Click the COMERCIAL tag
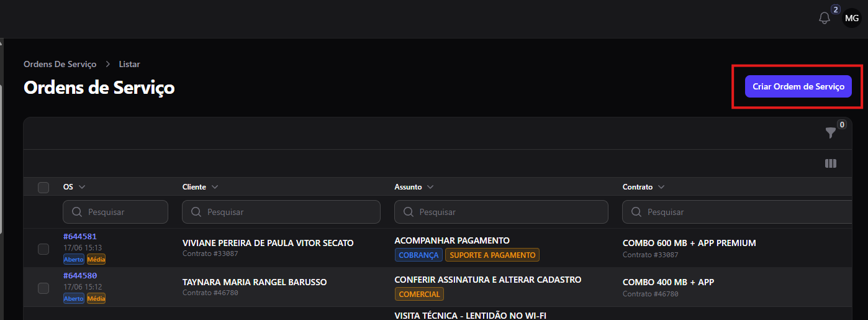Image resolution: width=868 pixels, height=320 pixels. [419, 295]
